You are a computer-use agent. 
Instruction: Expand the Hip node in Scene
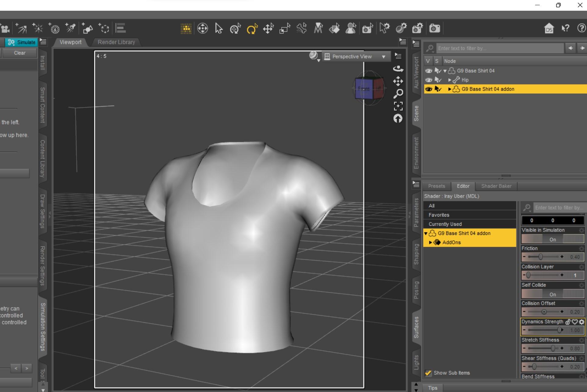point(450,80)
